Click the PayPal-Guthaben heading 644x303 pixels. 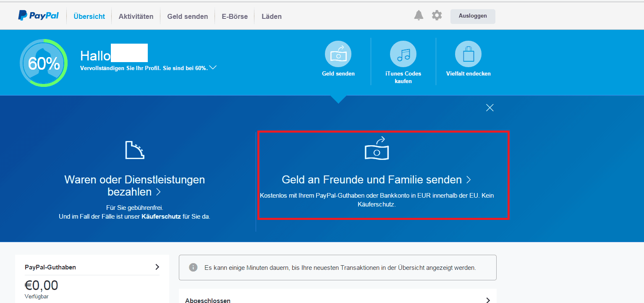pos(50,267)
